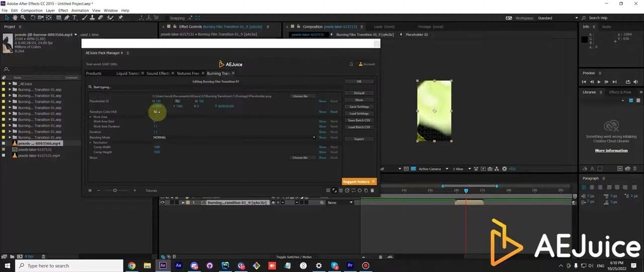Click Choose file for Music
644x272 pixels.
coord(303,157)
